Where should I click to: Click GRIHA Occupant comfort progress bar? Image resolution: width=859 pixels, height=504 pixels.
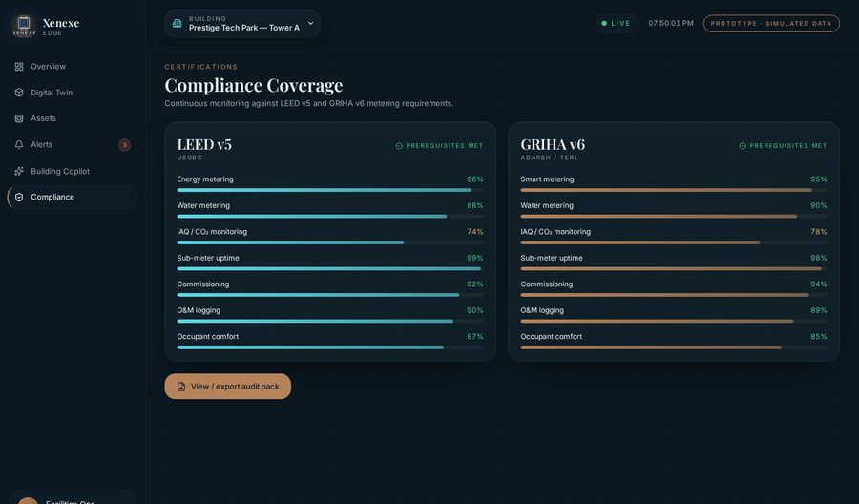pos(674,347)
